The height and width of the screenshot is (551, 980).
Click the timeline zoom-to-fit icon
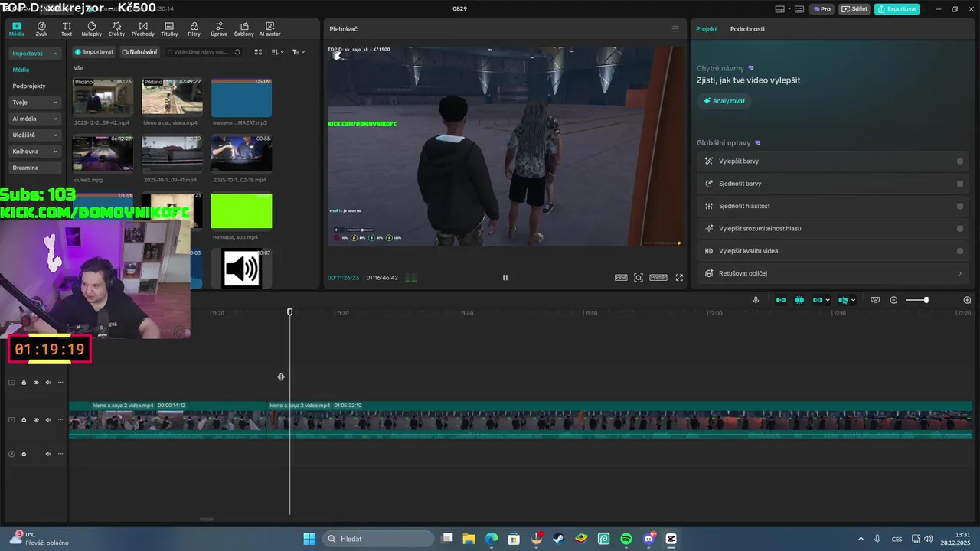pyautogui.click(x=875, y=300)
